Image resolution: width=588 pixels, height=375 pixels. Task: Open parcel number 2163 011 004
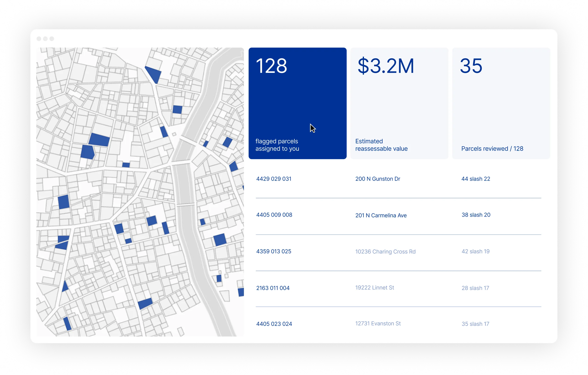(273, 288)
